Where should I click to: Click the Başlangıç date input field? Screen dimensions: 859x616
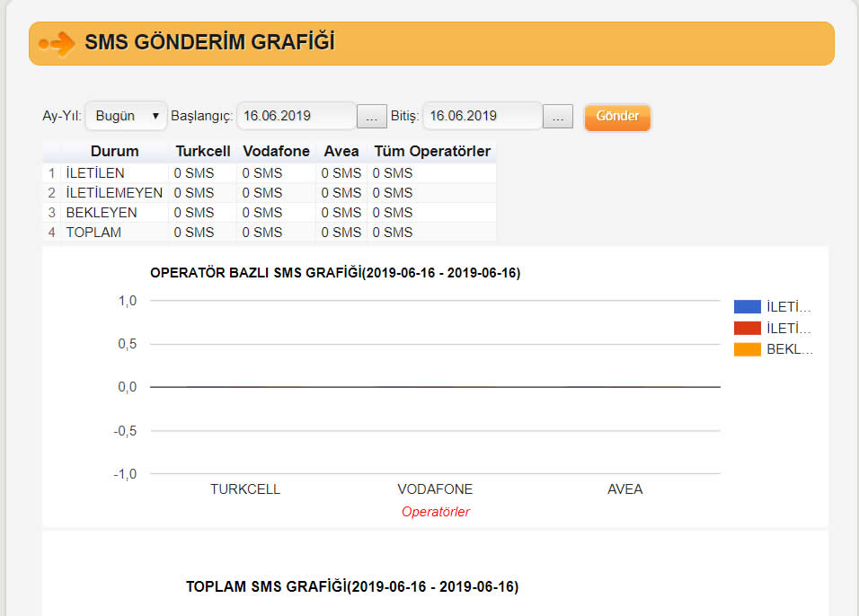[297, 116]
